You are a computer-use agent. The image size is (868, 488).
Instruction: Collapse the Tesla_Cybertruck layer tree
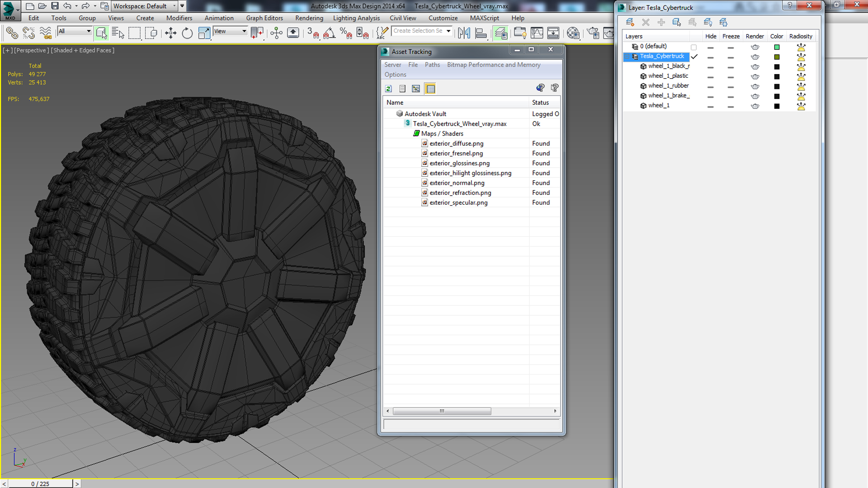tap(627, 56)
